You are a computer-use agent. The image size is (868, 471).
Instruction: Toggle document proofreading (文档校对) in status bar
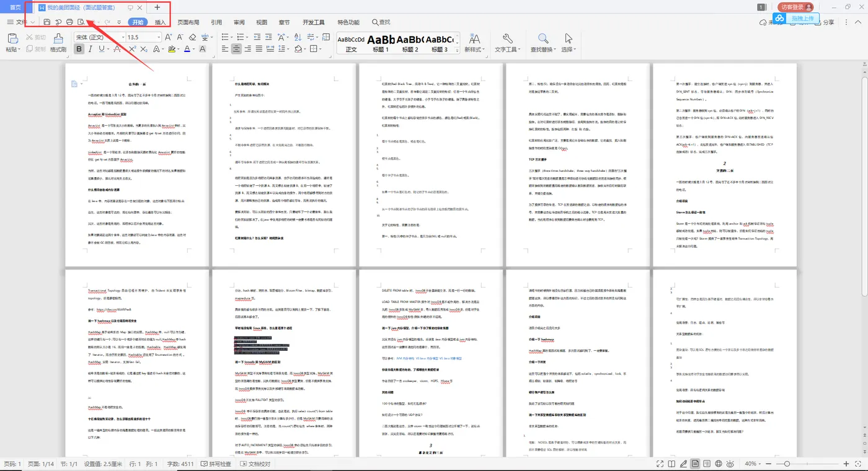pos(255,464)
